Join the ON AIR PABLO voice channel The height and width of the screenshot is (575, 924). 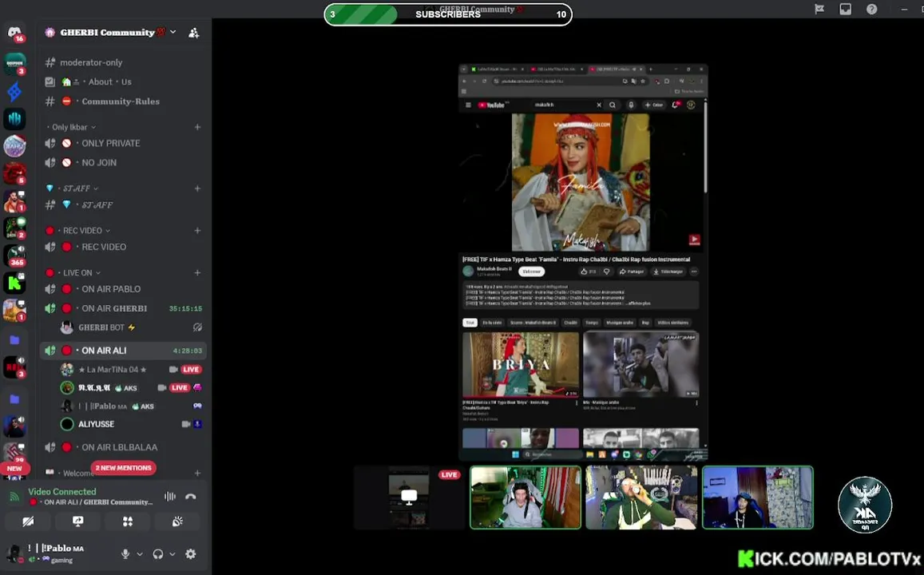click(x=122, y=289)
